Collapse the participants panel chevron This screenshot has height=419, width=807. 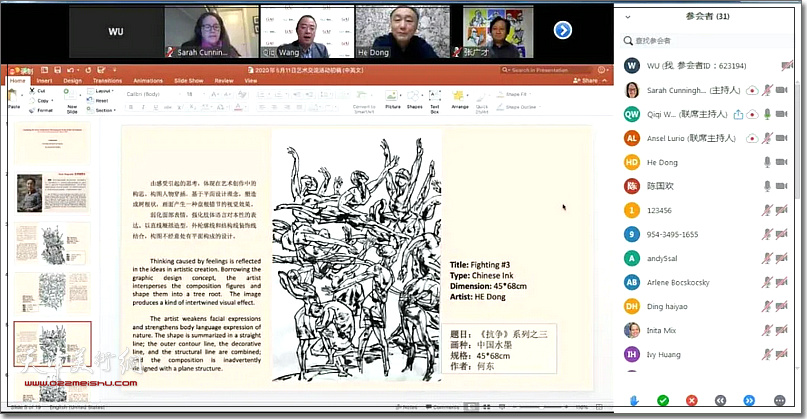(x=627, y=17)
